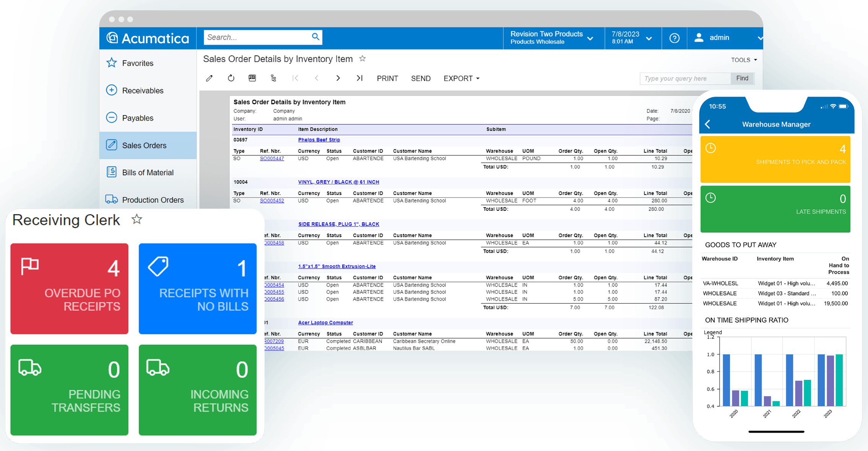Open the EXPORT dropdown
The image size is (868, 451).
click(461, 78)
